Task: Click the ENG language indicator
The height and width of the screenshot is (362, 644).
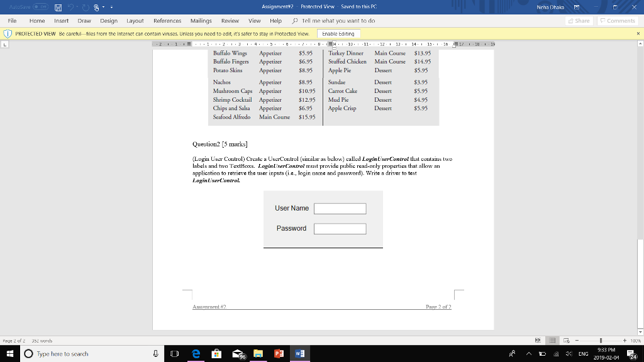Action: pyautogui.click(x=583, y=353)
